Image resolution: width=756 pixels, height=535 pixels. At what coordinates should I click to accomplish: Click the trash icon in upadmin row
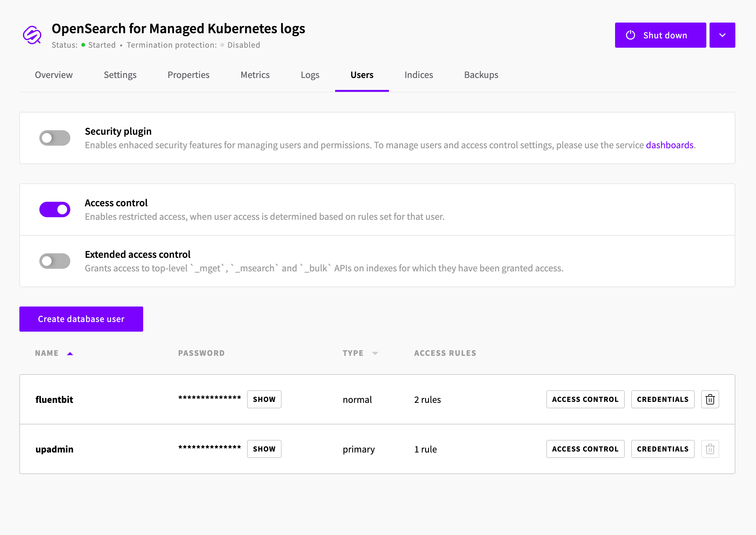click(710, 449)
